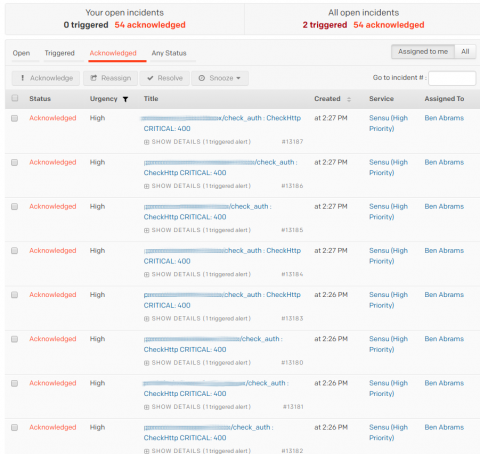Click the Reassign button's share icon
480x454 pixels.
[x=94, y=78]
